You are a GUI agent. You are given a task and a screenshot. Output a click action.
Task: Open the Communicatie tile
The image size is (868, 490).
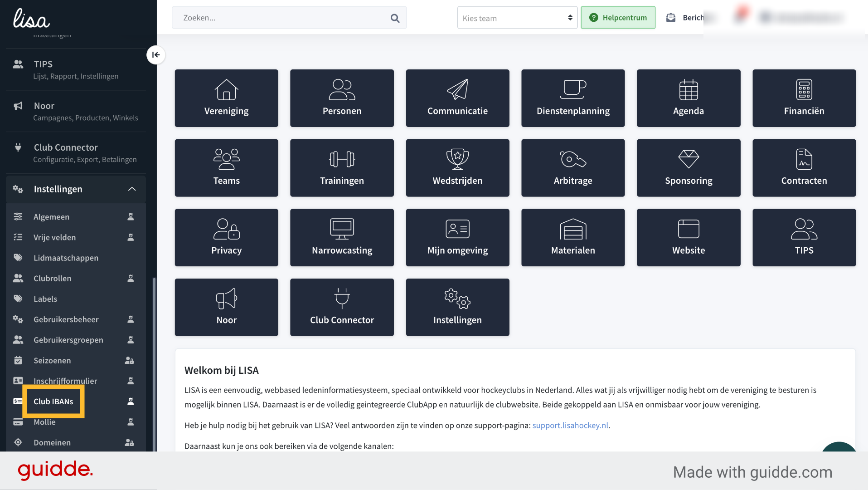(457, 98)
